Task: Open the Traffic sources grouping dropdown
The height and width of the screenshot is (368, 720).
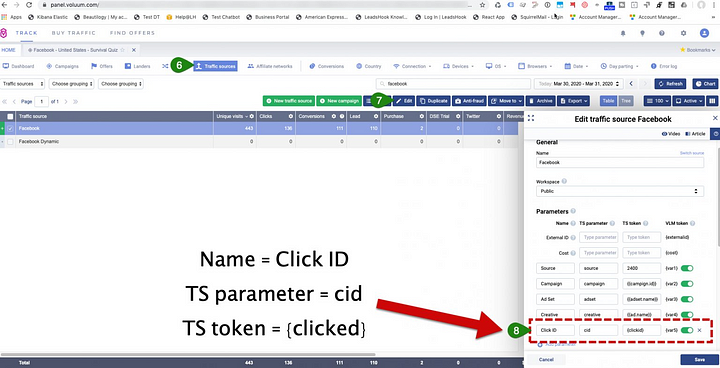Action: (22, 84)
